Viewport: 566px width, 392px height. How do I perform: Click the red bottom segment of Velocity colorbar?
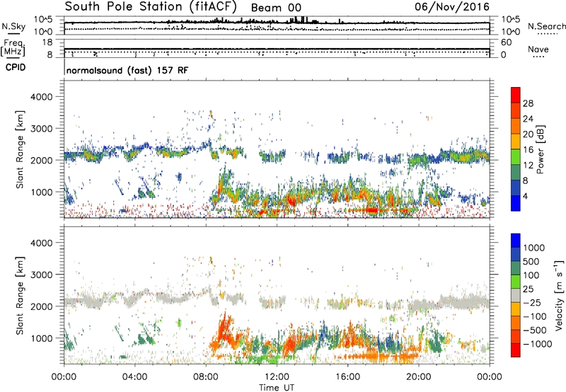tap(516, 350)
